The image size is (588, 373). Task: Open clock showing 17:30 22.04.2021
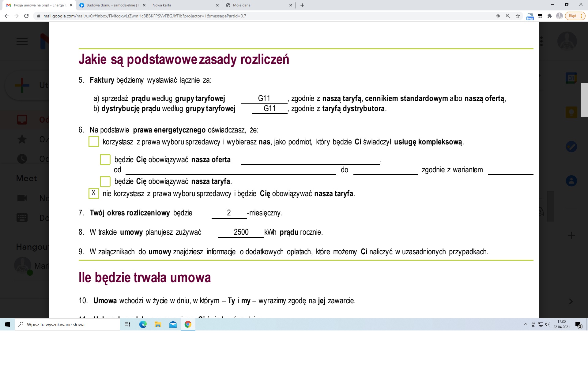[x=561, y=324]
